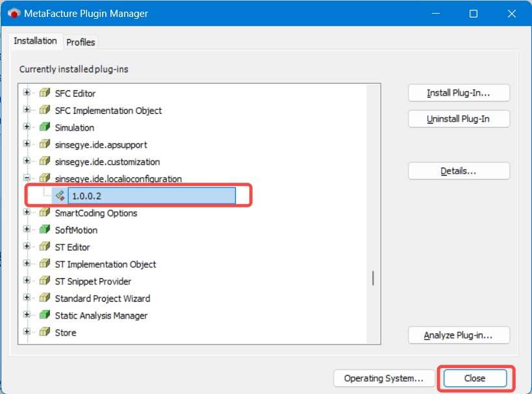
Task: Click the Install Plug-In... button
Action: click(459, 93)
